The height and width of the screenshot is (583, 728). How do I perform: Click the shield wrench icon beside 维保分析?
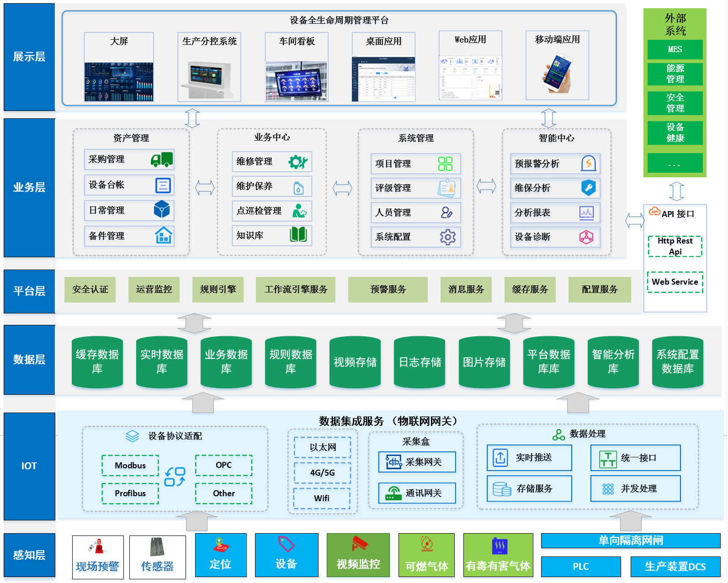tap(588, 188)
